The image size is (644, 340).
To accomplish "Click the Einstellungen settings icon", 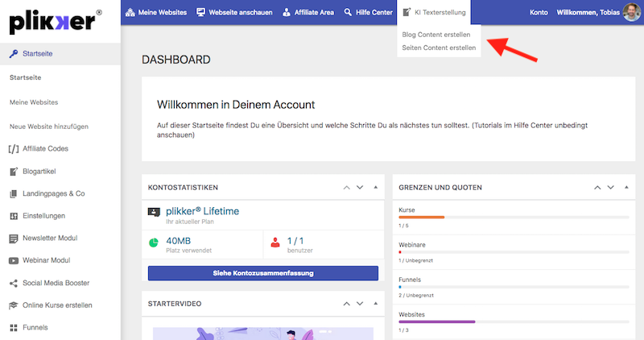I will point(14,216).
